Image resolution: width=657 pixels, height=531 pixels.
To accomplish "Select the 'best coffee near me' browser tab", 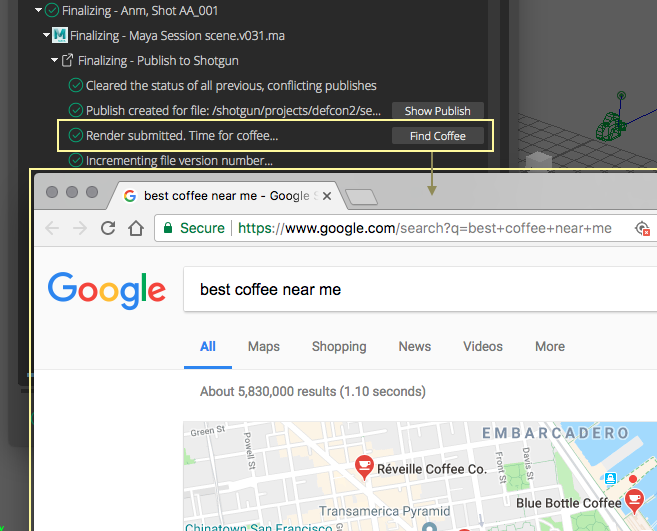I will pos(226,196).
